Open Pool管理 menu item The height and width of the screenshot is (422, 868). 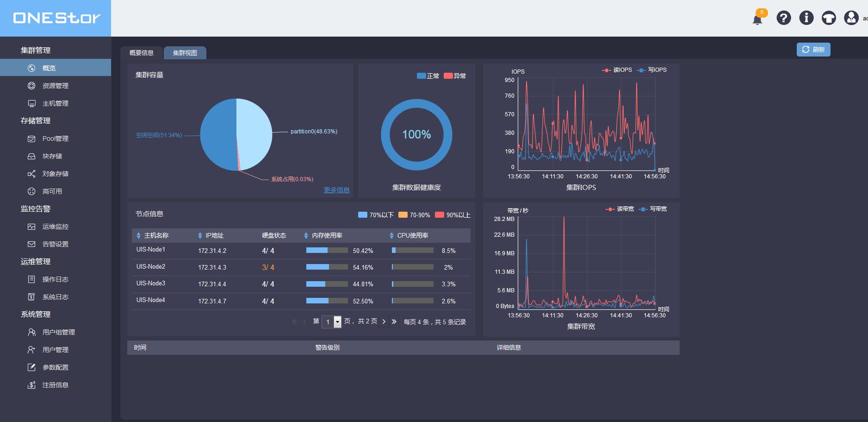tap(56, 139)
